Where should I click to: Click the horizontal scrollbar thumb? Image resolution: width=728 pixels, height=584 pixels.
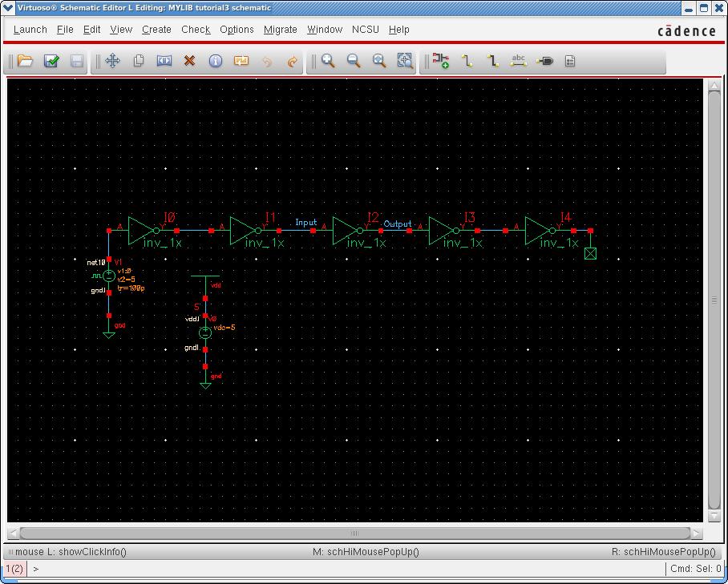[355, 533]
